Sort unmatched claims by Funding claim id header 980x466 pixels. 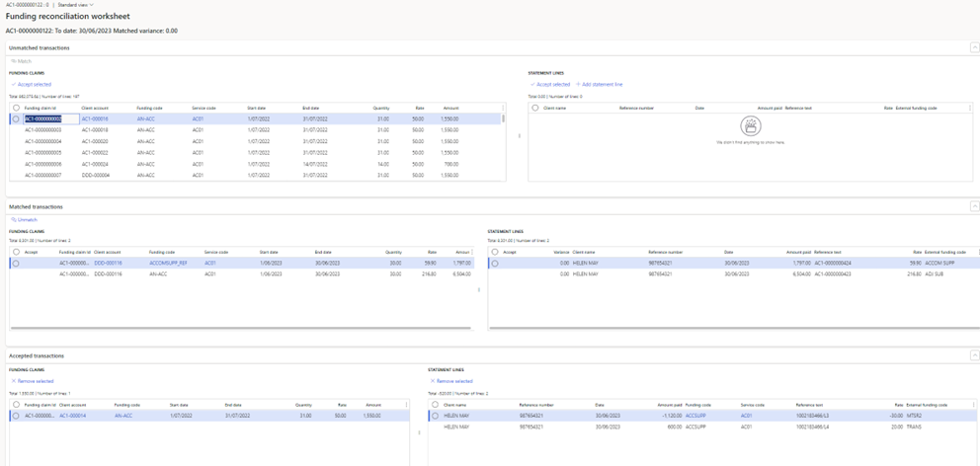click(x=39, y=108)
